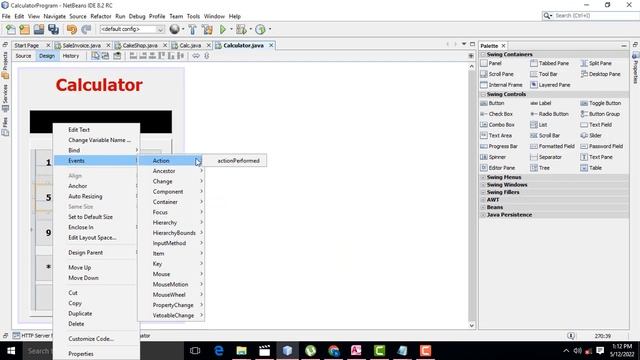
Task: Click the Debug Project toolbar icon
Action: tap(241, 29)
